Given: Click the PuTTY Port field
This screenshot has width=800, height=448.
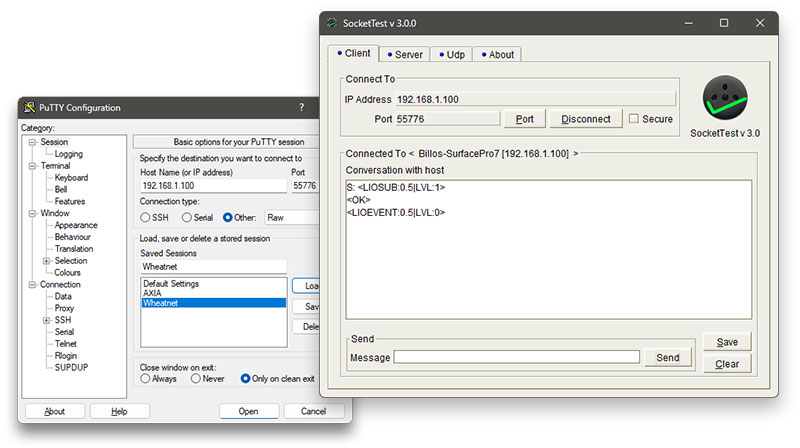Looking at the screenshot, I should pyautogui.click(x=305, y=186).
